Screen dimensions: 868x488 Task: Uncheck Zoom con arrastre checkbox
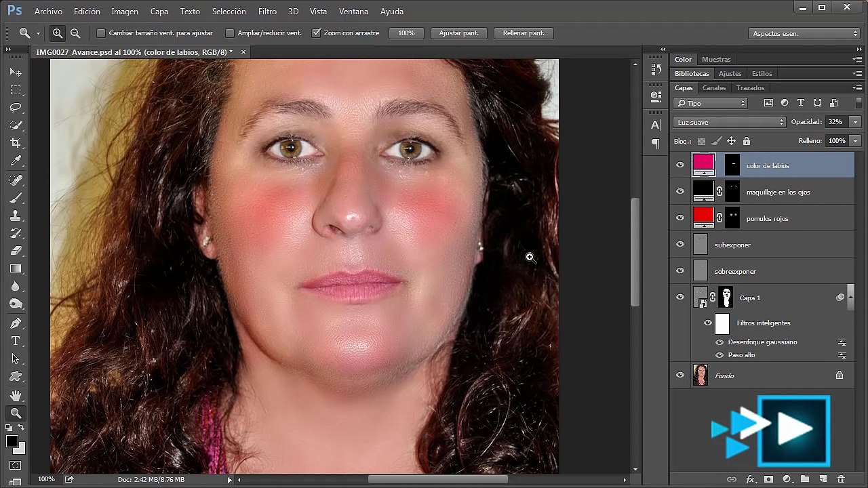point(316,33)
